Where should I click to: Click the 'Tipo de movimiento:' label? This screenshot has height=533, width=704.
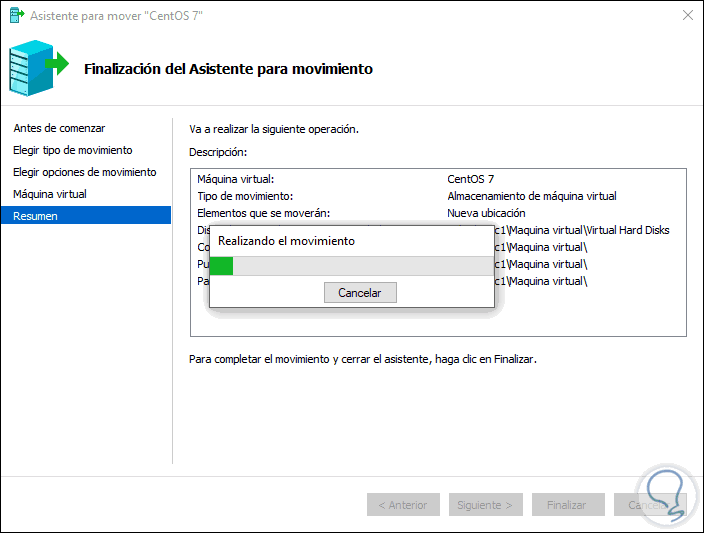pyautogui.click(x=245, y=196)
